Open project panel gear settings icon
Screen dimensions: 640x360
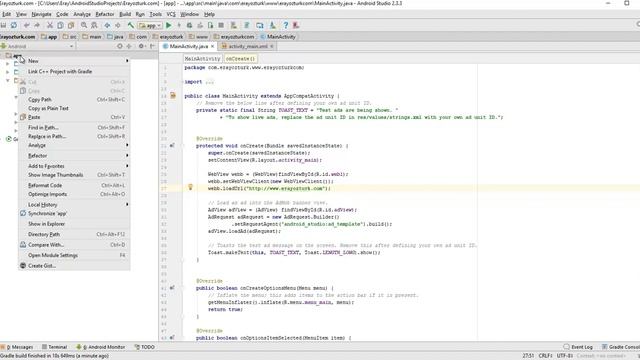pyautogui.click(x=141, y=46)
